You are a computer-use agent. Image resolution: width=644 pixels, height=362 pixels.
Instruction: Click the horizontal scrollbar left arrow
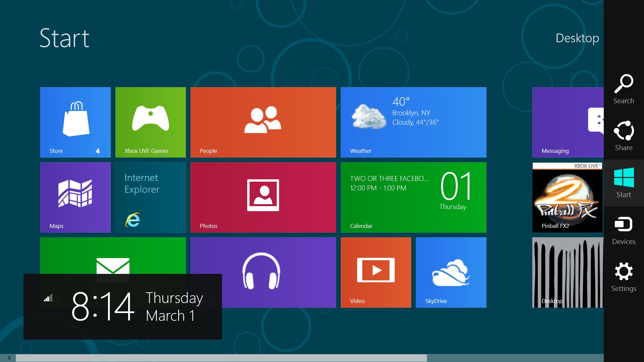point(9,358)
